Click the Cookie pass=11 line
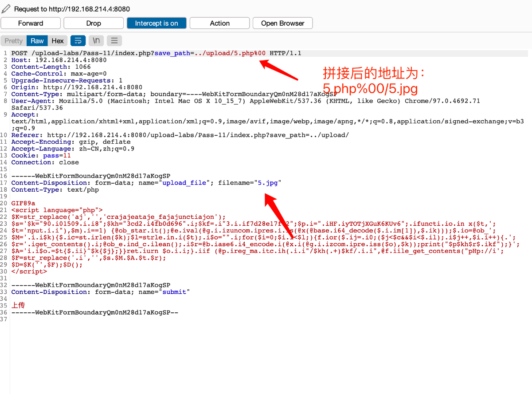 (x=41, y=156)
